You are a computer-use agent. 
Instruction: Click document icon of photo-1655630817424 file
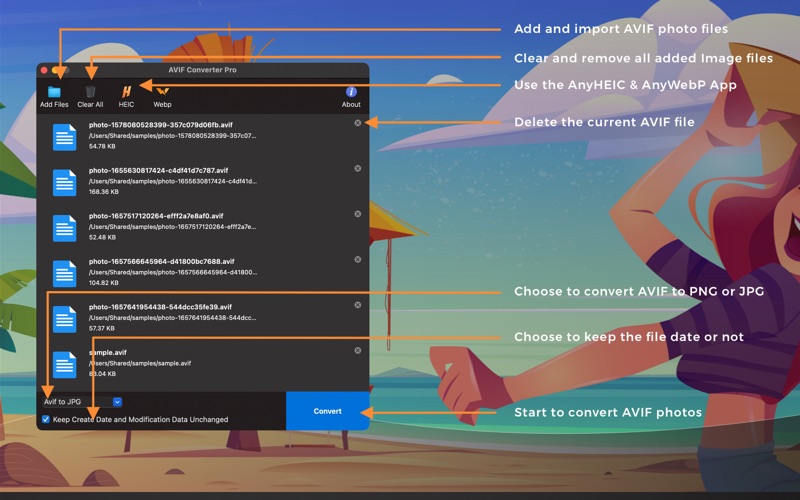[x=64, y=182]
